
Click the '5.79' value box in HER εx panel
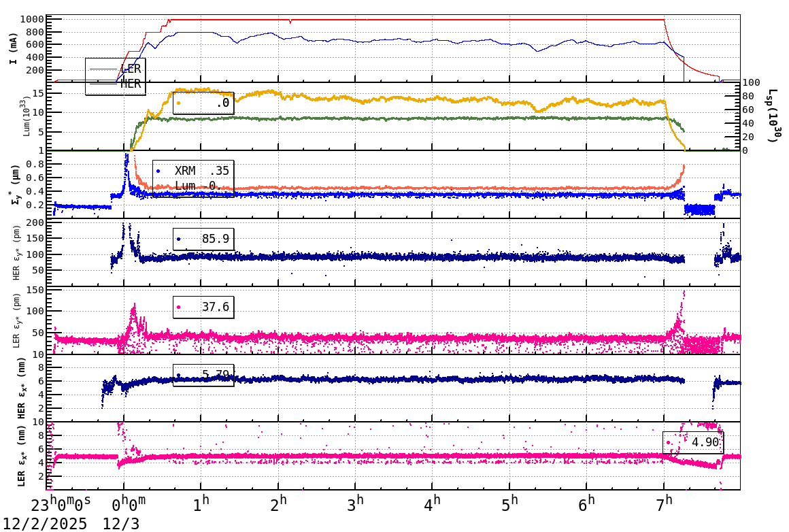coord(203,375)
